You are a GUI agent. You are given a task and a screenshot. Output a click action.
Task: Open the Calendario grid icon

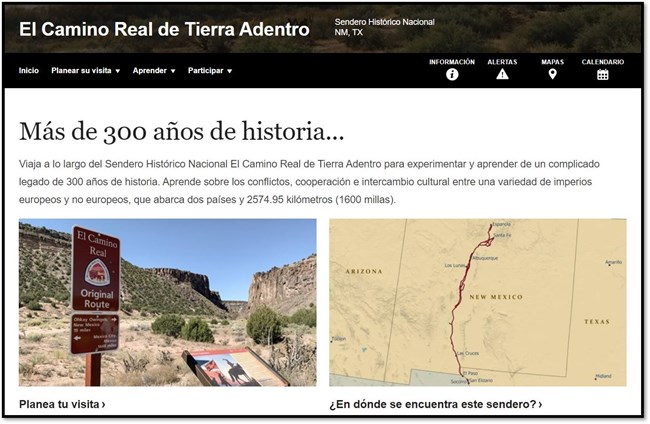tap(602, 75)
